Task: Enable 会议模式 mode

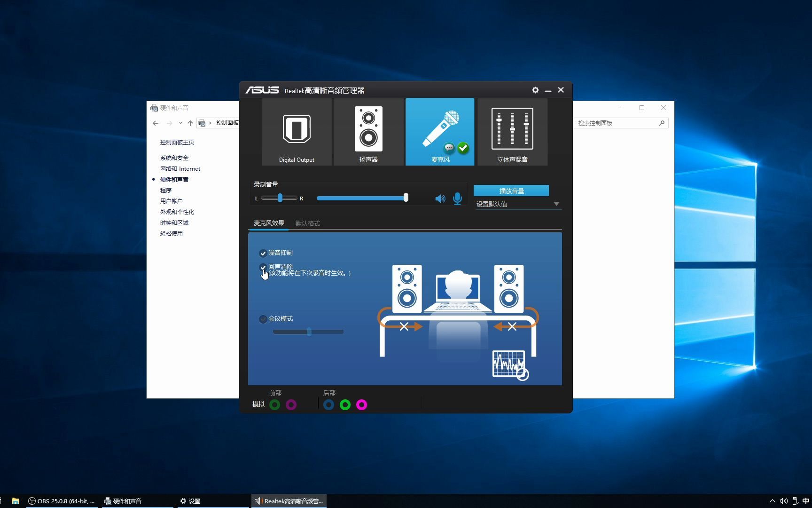Action: (263, 319)
